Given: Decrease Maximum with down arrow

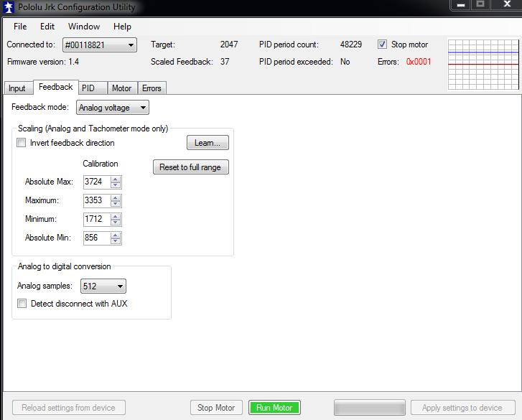Looking at the screenshot, I should (116, 204).
